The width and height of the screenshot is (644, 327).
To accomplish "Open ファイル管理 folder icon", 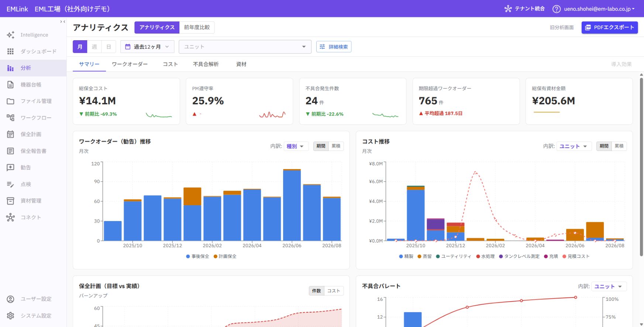I will [x=10, y=101].
